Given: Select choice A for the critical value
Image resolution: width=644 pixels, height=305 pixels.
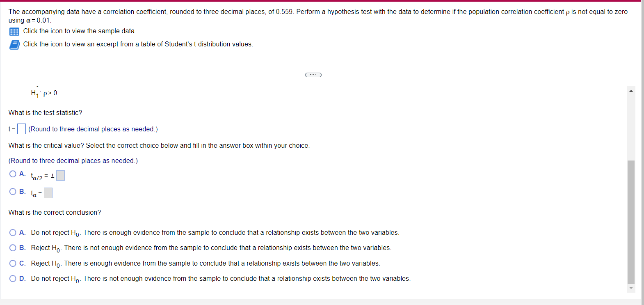Looking at the screenshot, I should (x=13, y=174).
